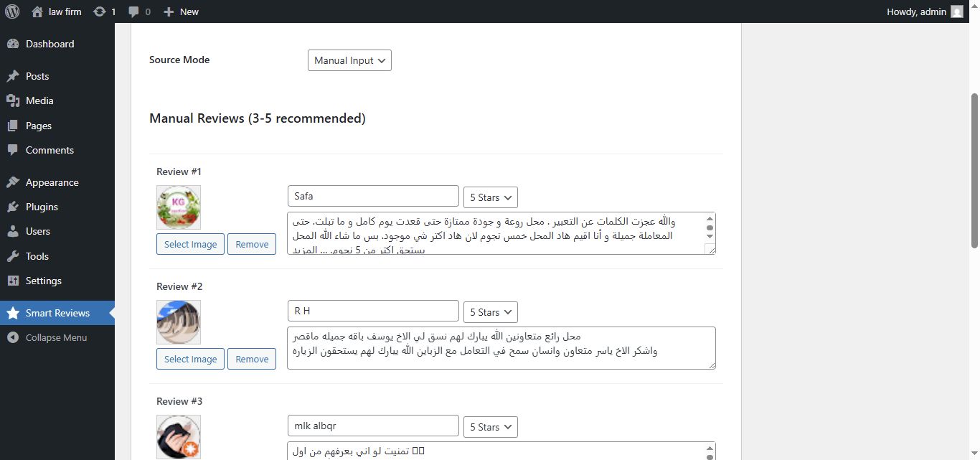Click the page vertical scrollbar
This screenshot has height=460, width=980.
coord(974,171)
